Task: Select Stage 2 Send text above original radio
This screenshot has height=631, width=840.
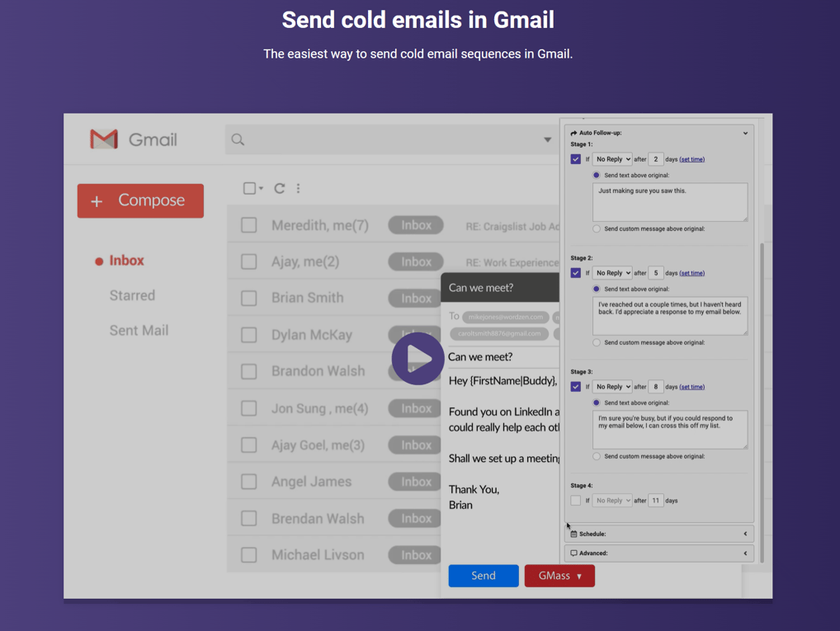Action: [597, 289]
